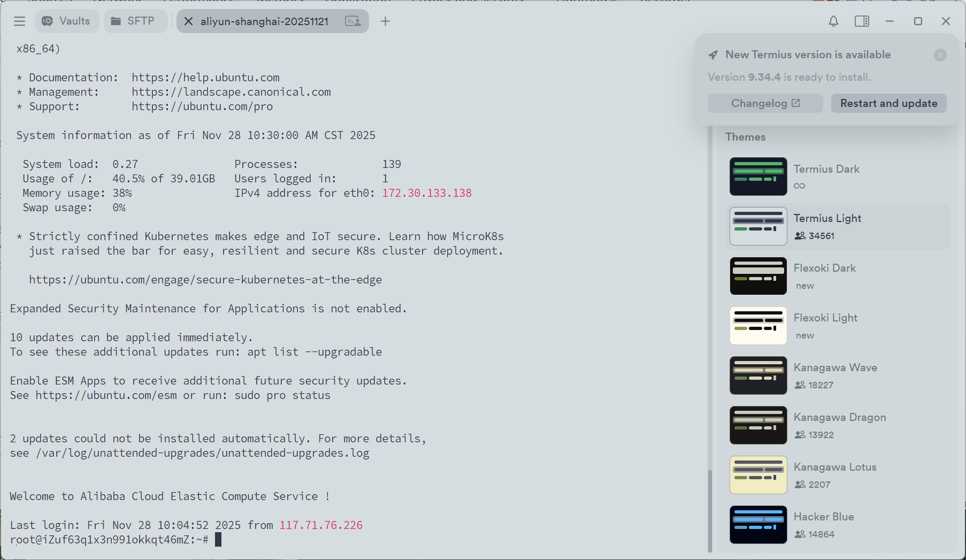Open the Changelog link
The image size is (966, 560).
click(x=765, y=103)
